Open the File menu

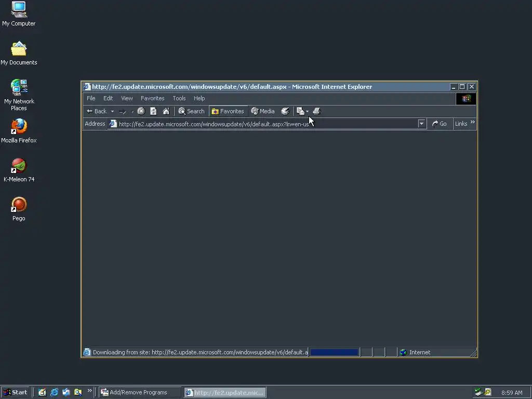click(91, 98)
